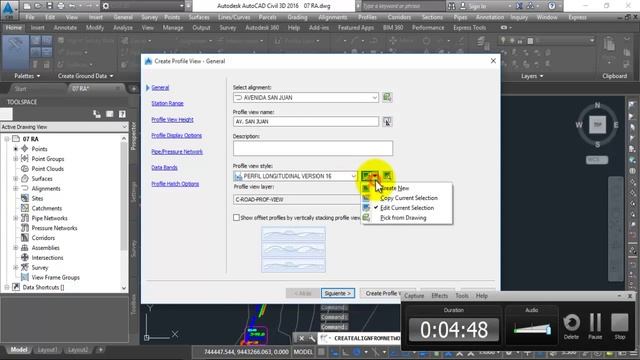Open the Profile Display Options link

click(x=176, y=136)
